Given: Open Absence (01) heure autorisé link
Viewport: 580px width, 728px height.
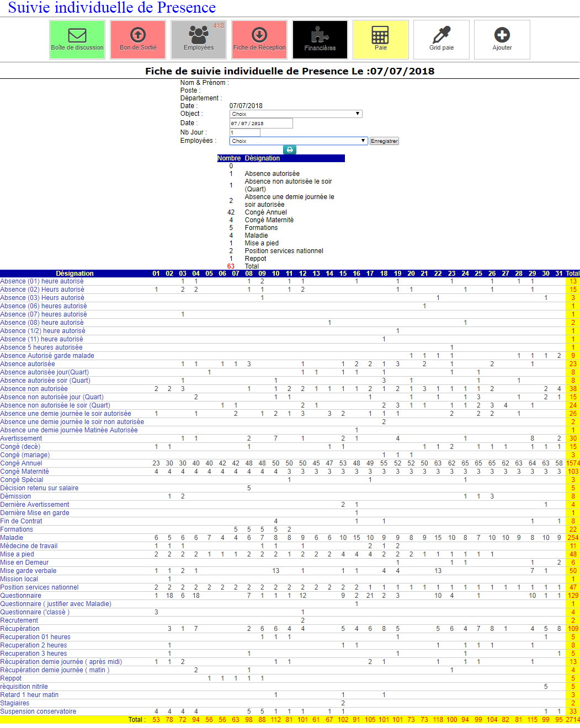Looking at the screenshot, I should (x=42, y=281).
